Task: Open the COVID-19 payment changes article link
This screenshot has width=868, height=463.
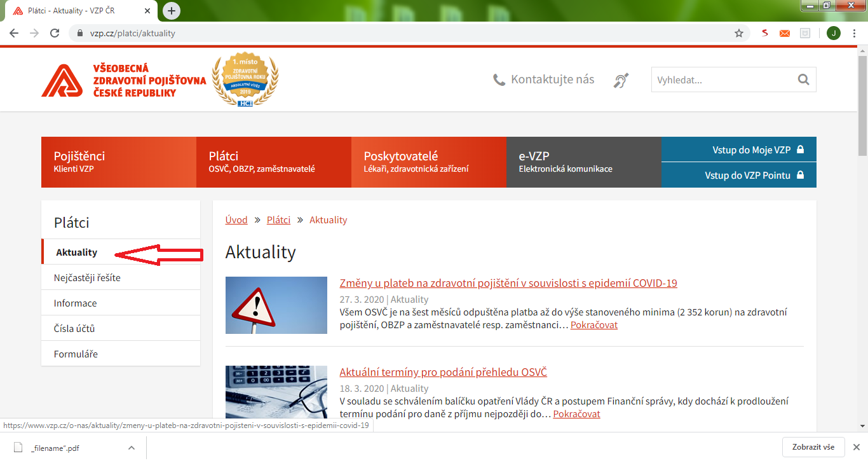Action: [508, 283]
